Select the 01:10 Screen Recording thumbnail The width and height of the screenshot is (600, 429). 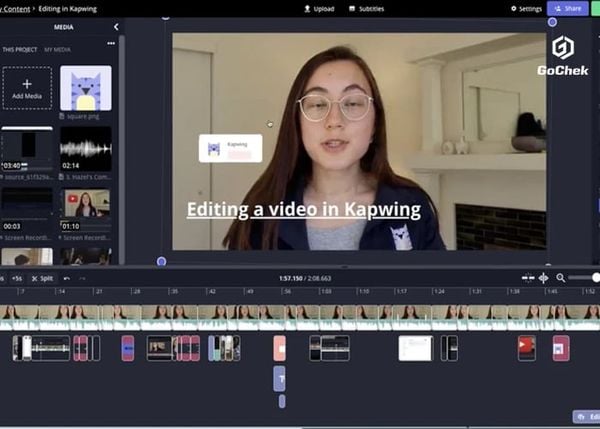86,209
